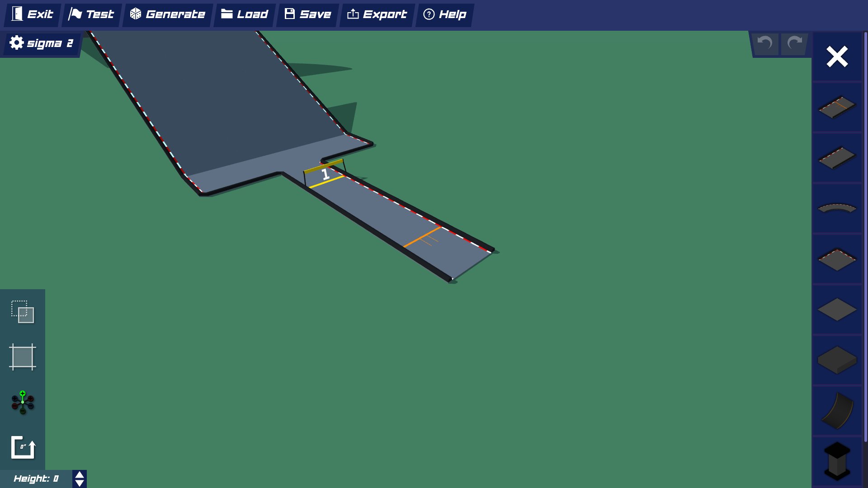Select the curved ramp piece
The width and height of the screenshot is (868, 488).
(837, 411)
